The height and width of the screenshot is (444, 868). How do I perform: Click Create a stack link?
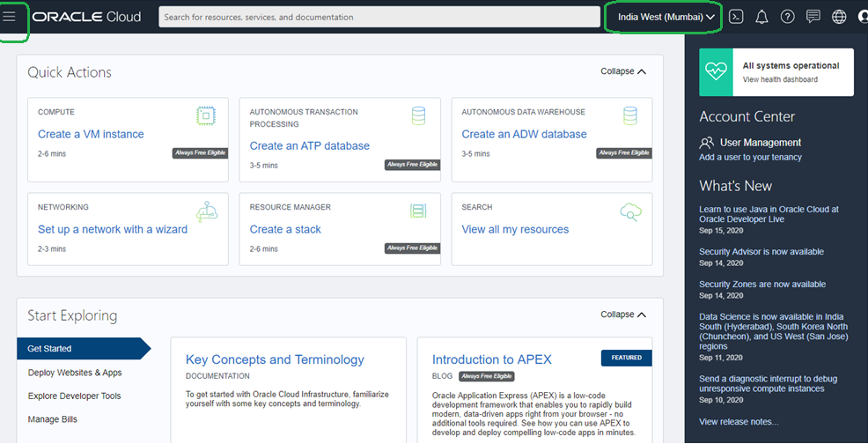click(285, 229)
